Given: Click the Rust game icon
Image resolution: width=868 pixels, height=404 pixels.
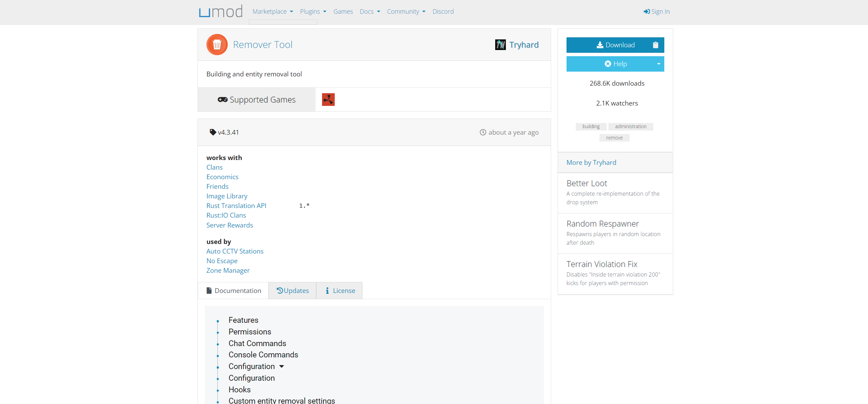Looking at the screenshot, I should click(x=328, y=100).
